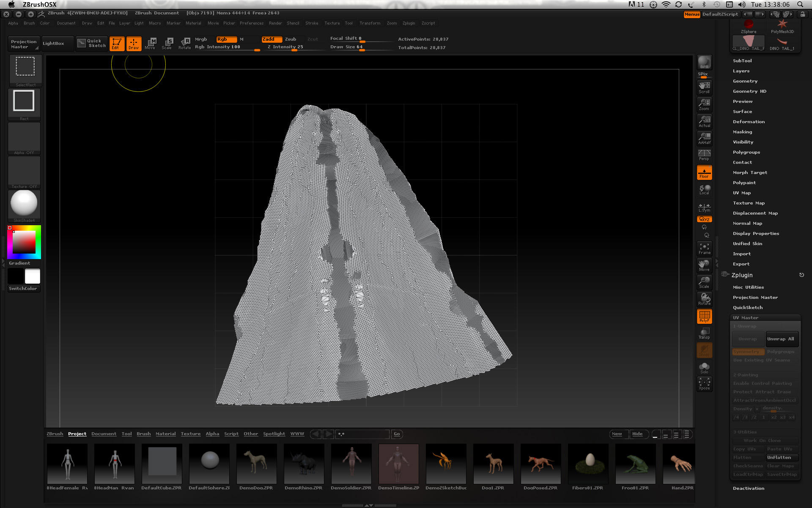Click the Wi-Fi status icon
Viewport: 812px width, 508px height.
(x=666, y=5)
